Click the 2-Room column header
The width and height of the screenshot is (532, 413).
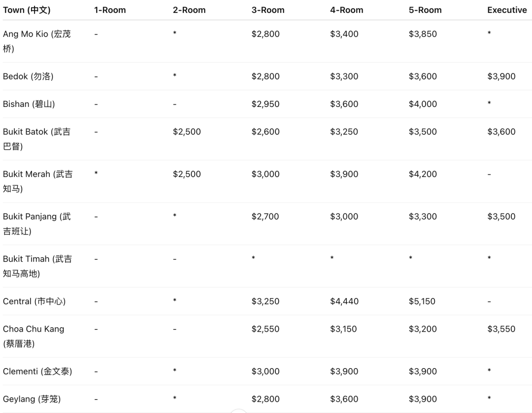click(189, 10)
